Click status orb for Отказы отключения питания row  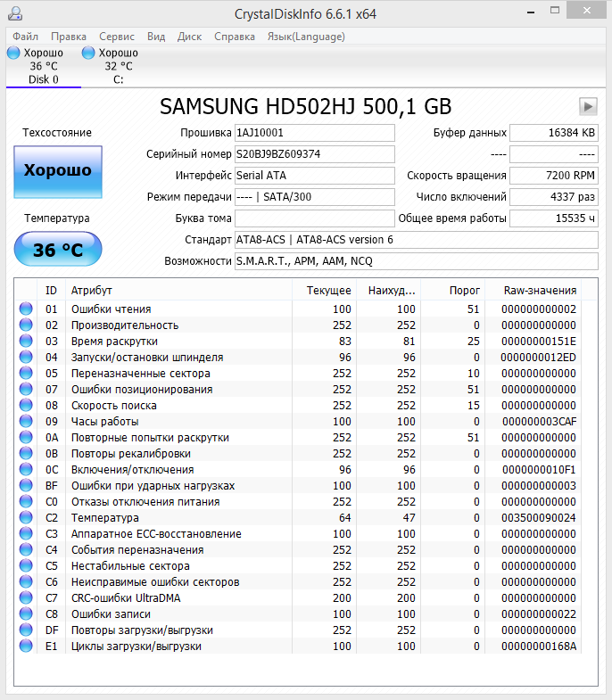[26, 502]
